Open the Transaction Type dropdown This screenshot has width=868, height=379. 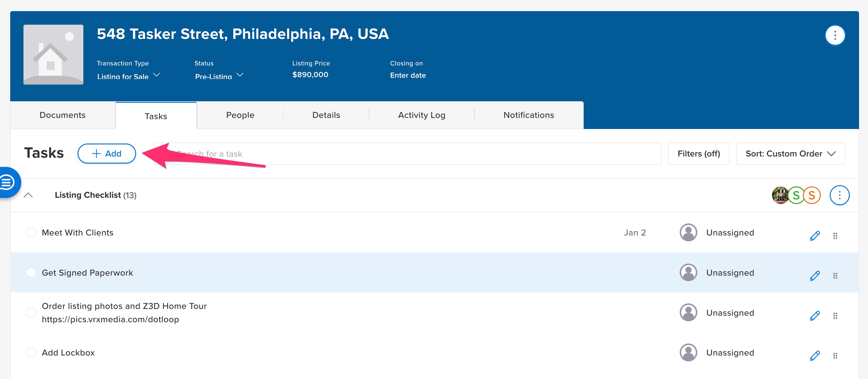(x=128, y=76)
